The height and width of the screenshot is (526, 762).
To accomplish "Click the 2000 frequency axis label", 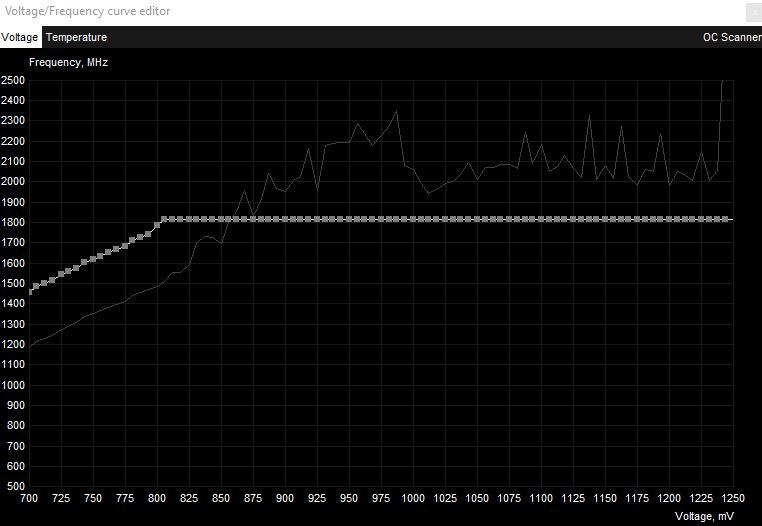I will (13, 181).
